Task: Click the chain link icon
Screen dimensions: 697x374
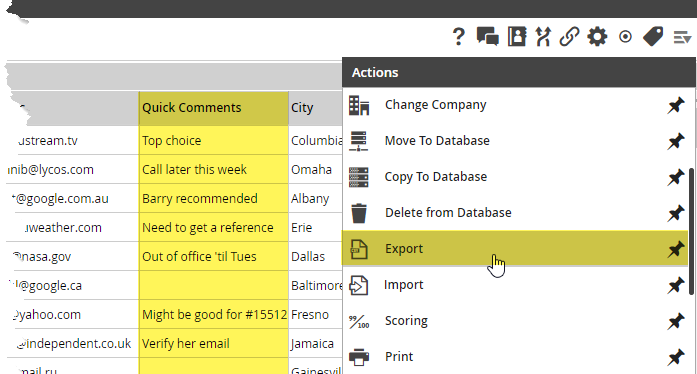Action: point(569,36)
